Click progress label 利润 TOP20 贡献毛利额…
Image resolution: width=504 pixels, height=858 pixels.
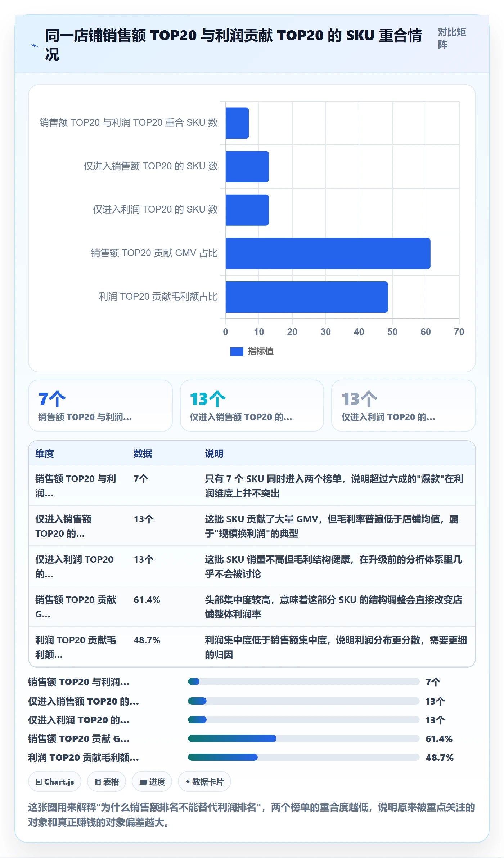coord(84,758)
